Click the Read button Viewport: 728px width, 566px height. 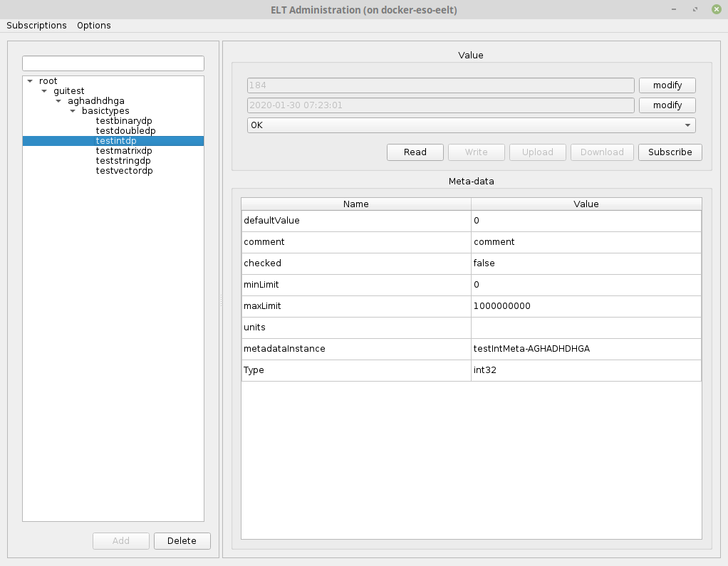pyautogui.click(x=415, y=152)
